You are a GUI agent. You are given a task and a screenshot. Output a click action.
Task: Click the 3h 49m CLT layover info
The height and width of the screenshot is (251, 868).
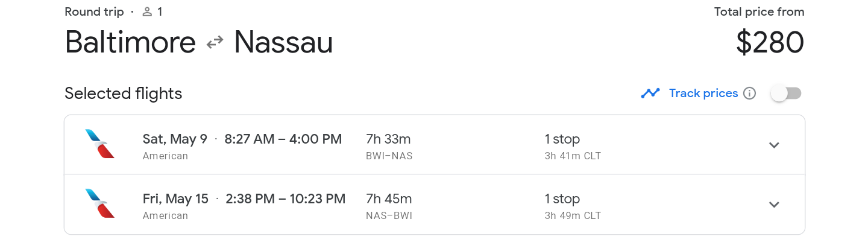click(573, 216)
